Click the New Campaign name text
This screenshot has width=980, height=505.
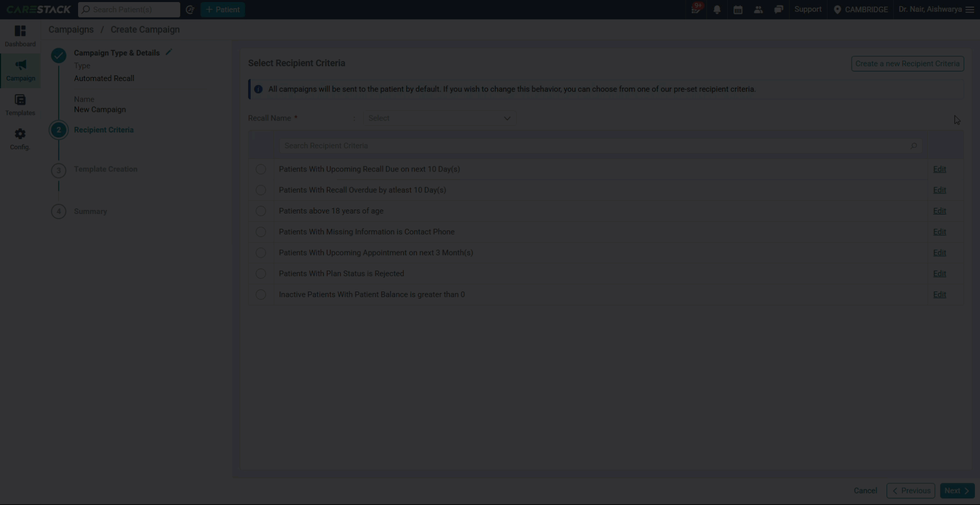(x=100, y=109)
